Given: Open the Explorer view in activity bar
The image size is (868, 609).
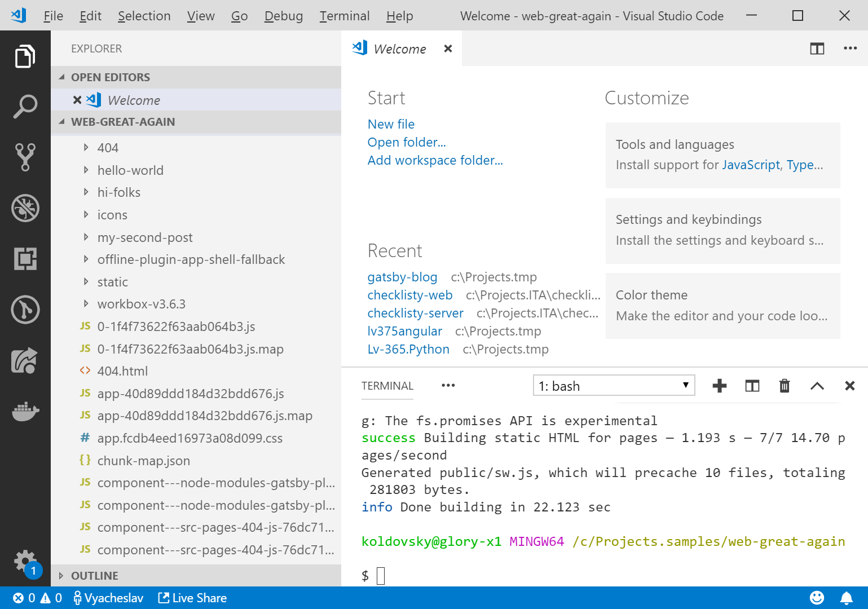Looking at the screenshot, I should [25, 56].
